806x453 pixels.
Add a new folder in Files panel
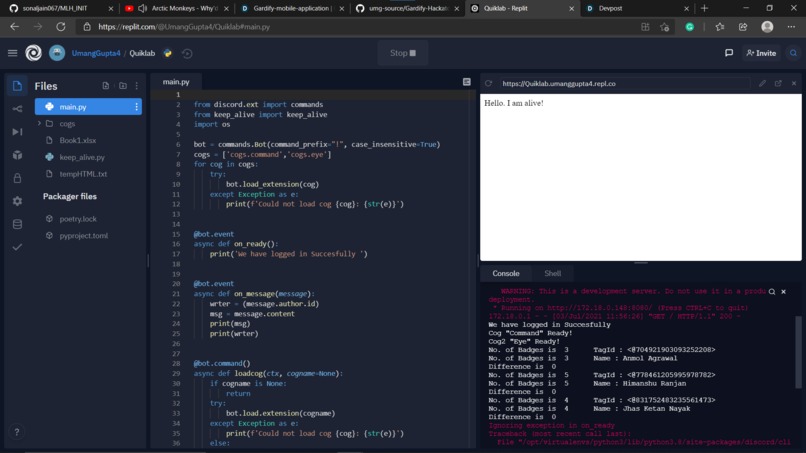click(x=123, y=86)
